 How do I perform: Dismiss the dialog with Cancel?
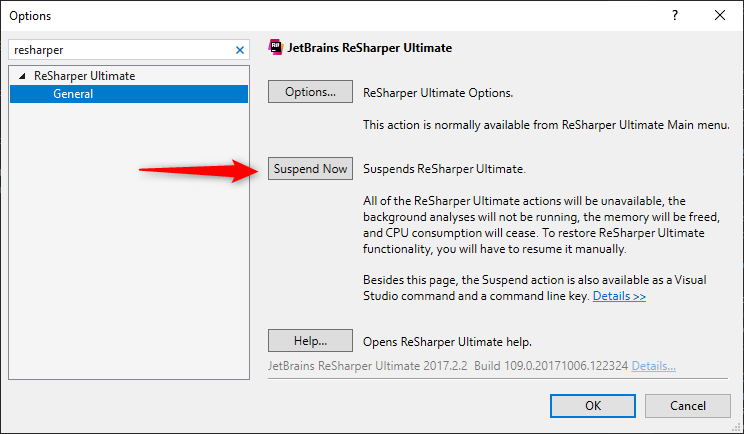click(688, 406)
